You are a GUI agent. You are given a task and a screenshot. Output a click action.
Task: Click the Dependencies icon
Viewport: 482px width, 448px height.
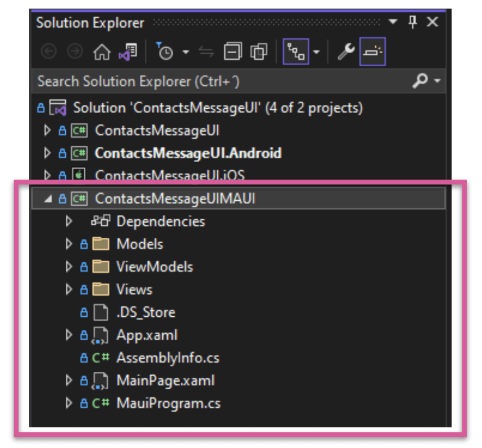coord(101,221)
